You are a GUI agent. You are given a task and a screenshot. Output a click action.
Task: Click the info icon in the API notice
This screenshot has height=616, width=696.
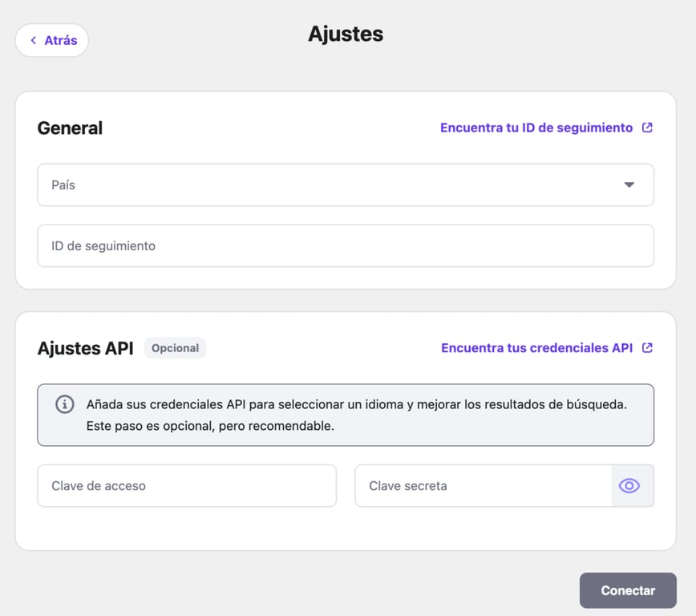pos(63,404)
